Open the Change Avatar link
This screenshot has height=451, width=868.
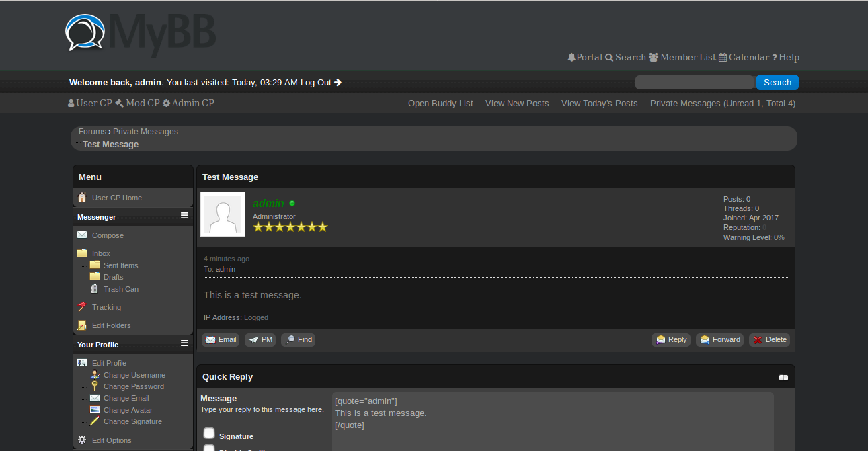(128, 410)
